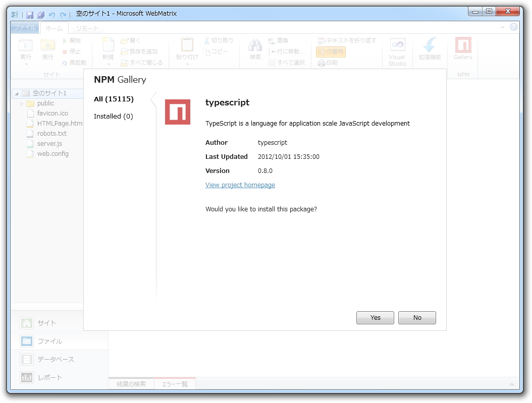The width and height of the screenshot is (532, 403).
Task: Launch Visual Studio from the ribbon
Action: coord(397,50)
